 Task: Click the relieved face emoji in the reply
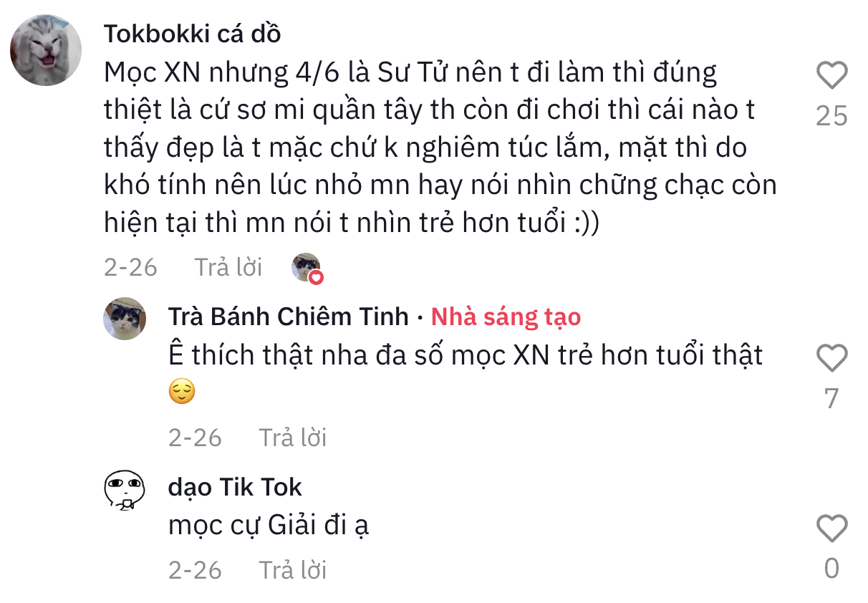pyautogui.click(x=182, y=392)
